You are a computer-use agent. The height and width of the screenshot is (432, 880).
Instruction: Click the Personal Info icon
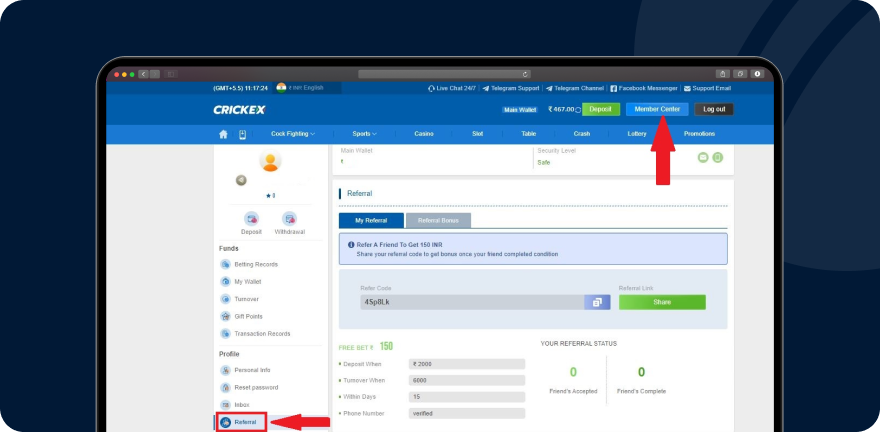pyautogui.click(x=226, y=370)
